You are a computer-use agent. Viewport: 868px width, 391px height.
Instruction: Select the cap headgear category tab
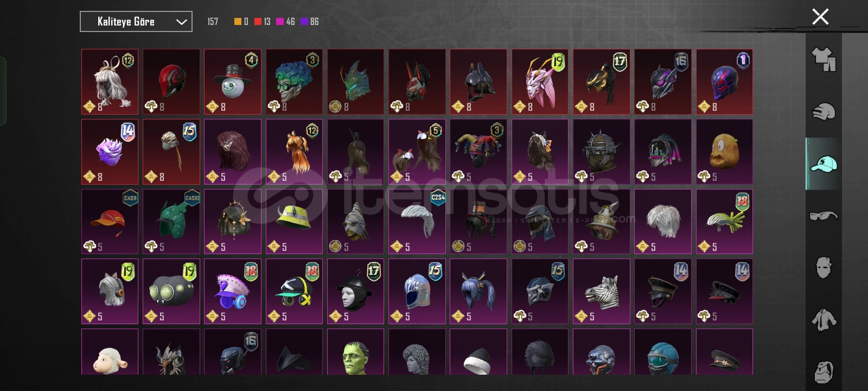pos(824,163)
